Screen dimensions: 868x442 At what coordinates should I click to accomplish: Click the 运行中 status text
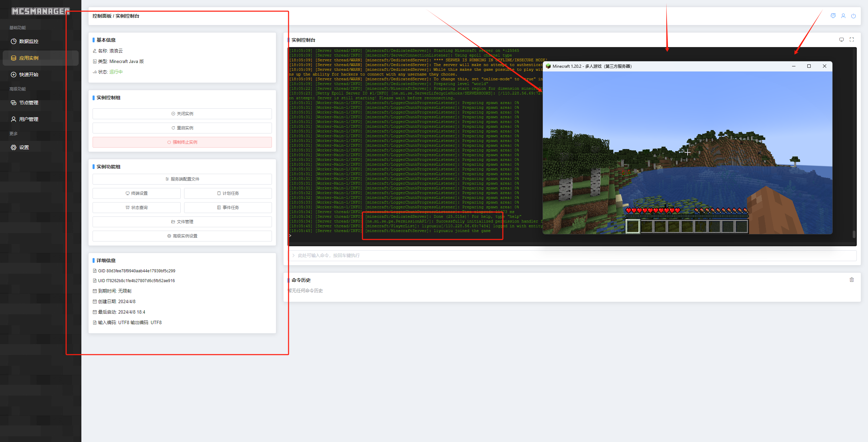point(116,72)
